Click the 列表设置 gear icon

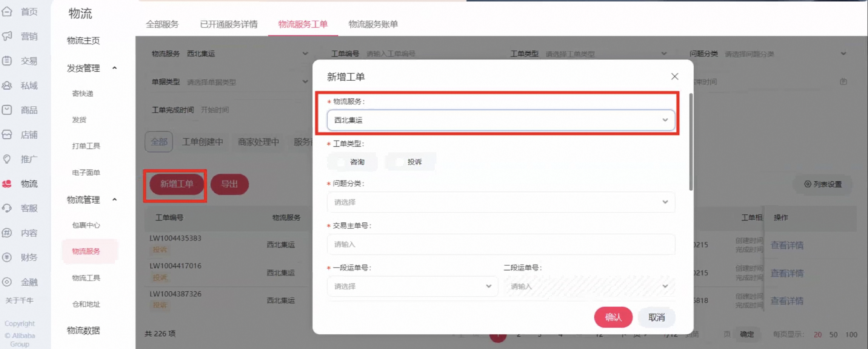point(808,184)
